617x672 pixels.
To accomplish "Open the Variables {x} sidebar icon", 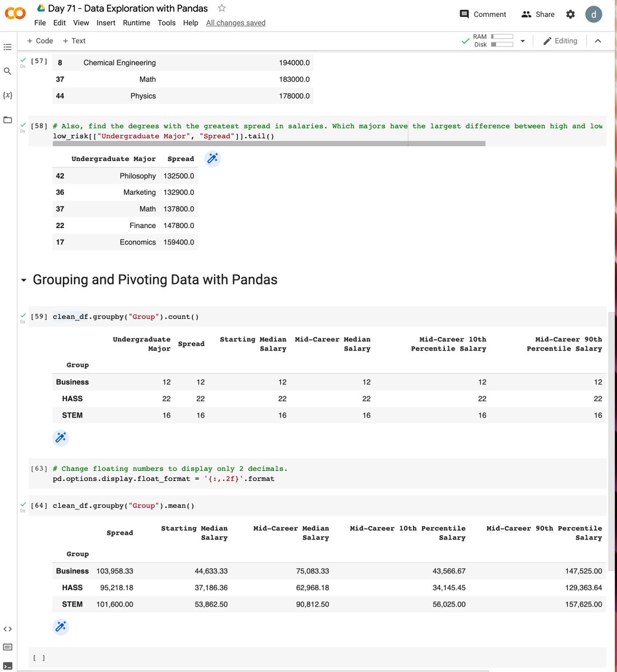I will coord(8,95).
